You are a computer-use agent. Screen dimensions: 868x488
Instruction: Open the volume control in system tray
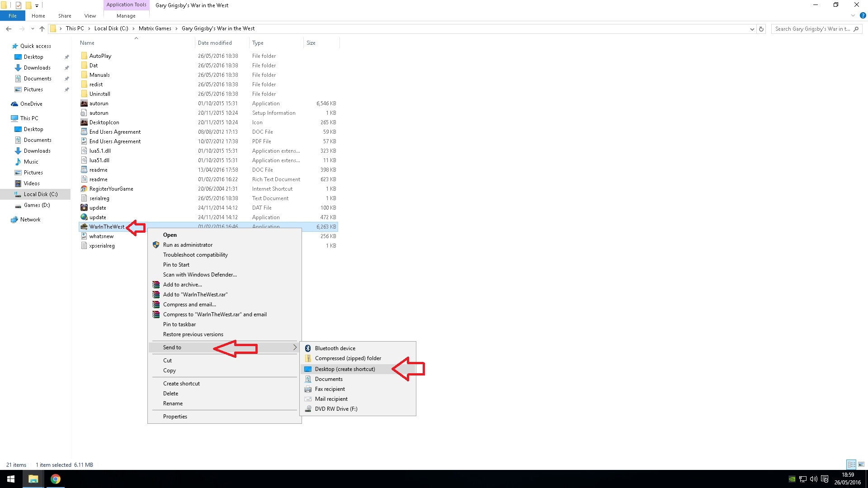pyautogui.click(x=813, y=479)
